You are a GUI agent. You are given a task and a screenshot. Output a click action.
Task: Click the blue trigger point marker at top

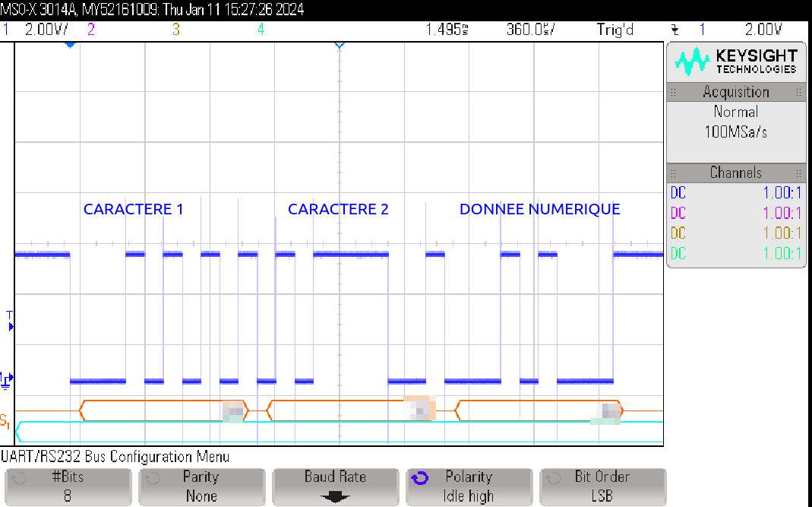tap(70, 46)
